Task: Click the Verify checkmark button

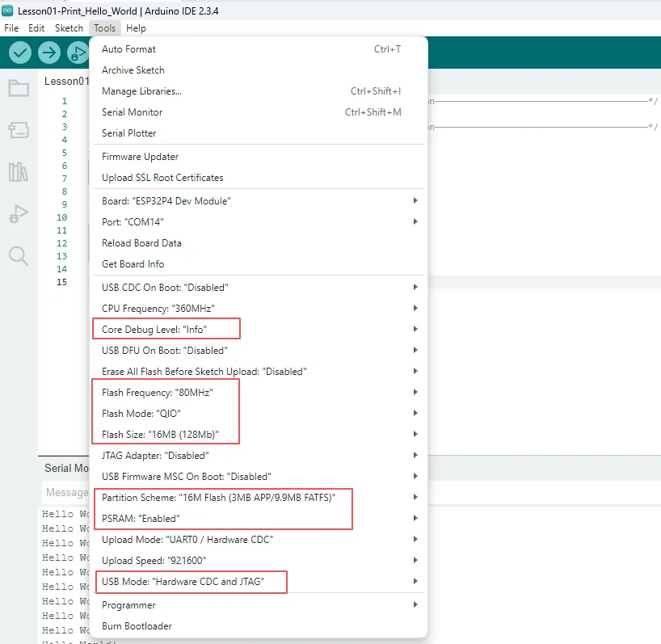Action: [x=20, y=53]
